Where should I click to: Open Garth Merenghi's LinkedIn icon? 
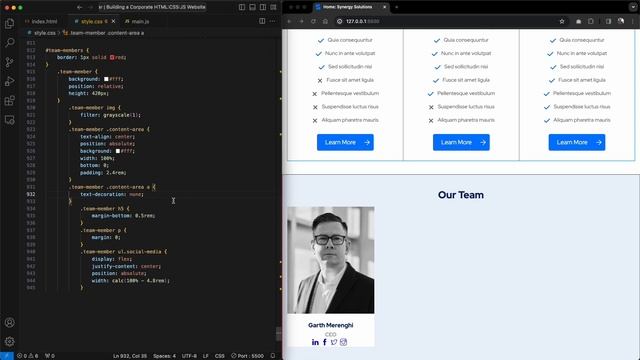pos(315,342)
